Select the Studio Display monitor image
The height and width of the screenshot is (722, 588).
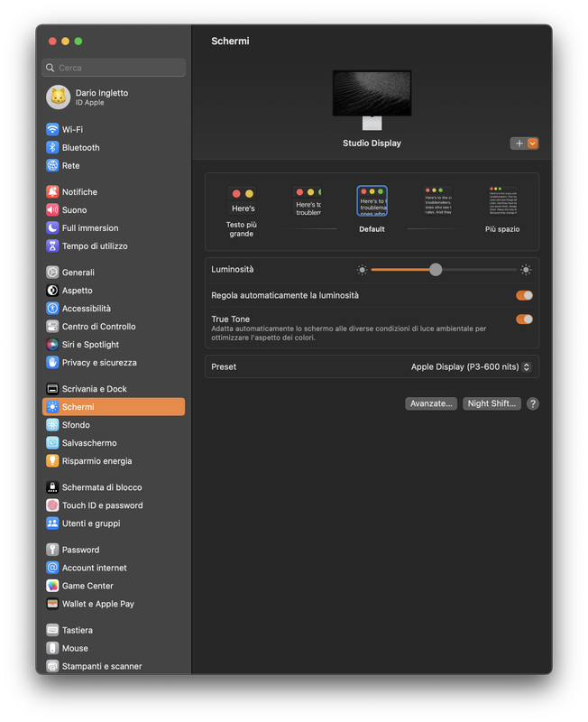click(372, 100)
